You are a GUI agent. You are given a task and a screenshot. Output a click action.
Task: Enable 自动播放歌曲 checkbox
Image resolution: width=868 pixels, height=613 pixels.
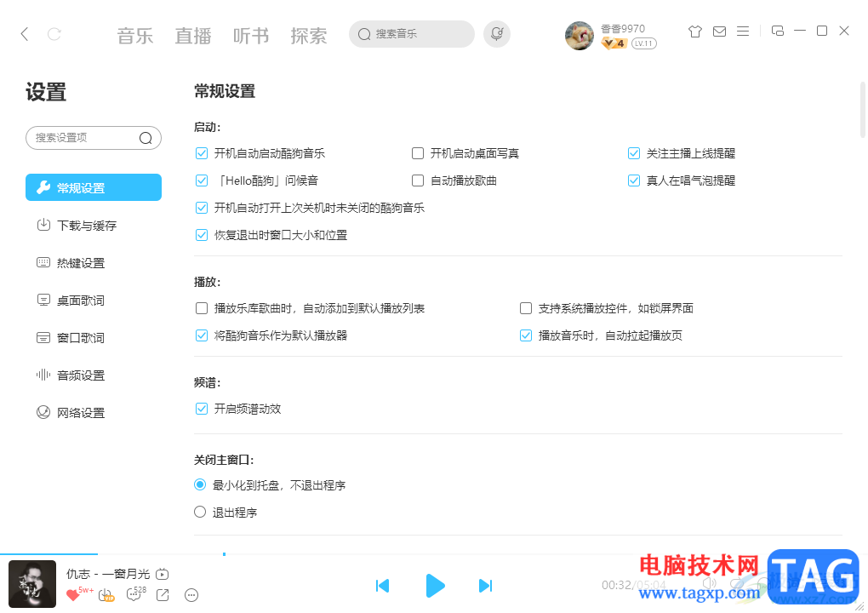click(x=418, y=180)
